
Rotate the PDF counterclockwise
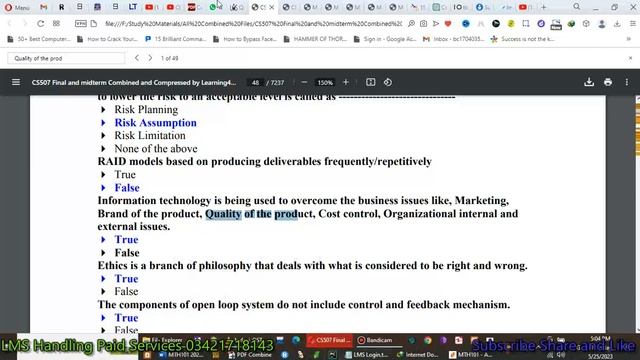tap(388, 82)
